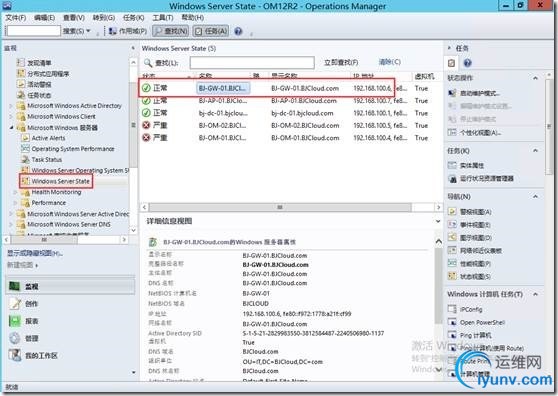Collapse the 导航(N) section in Tasks pane
558x396 pixels.
(x=535, y=196)
